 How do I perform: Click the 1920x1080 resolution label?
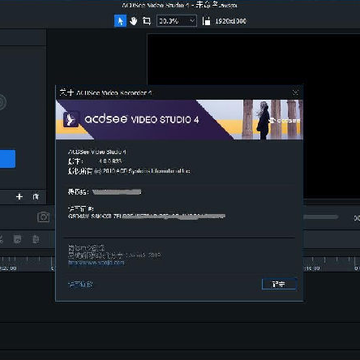pyautogui.click(x=231, y=21)
